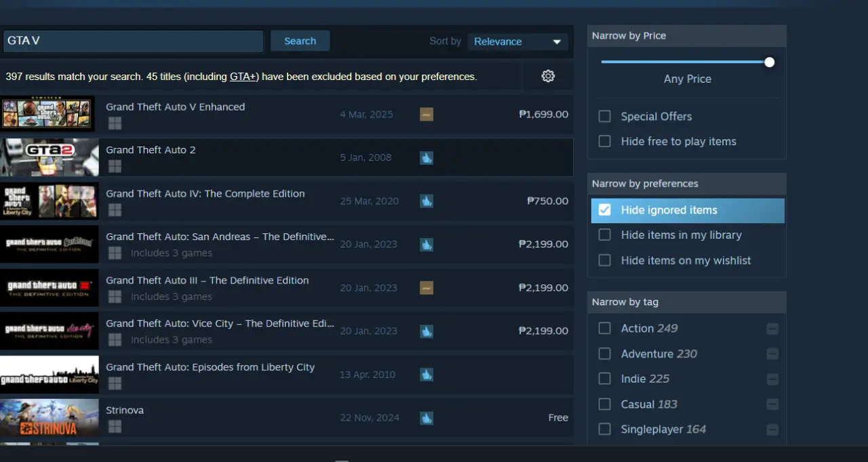The width and height of the screenshot is (868, 462).
Task: Click Windows icon under Strinova
Action: click(115, 426)
